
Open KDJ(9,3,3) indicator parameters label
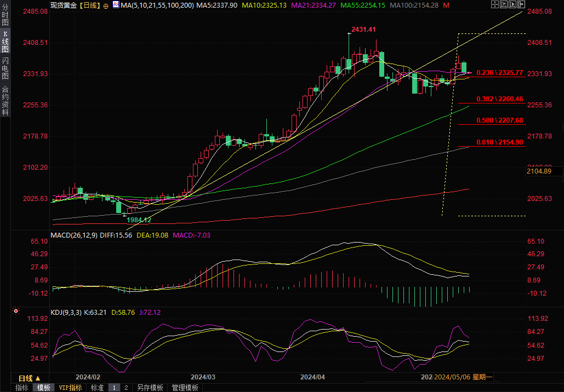66,312
